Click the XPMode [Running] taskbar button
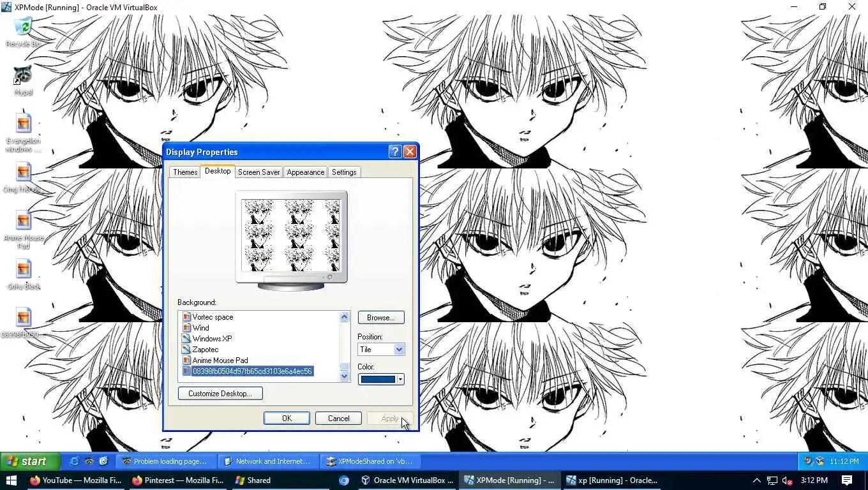 [x=509, y=480]
